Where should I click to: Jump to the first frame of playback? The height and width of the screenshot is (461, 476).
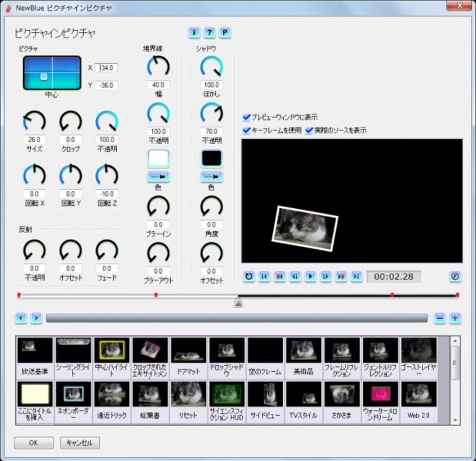(x=264, y=276)
